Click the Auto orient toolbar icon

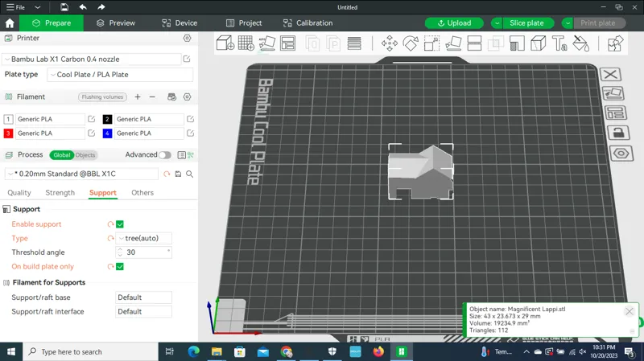click(x=267, y=43)
